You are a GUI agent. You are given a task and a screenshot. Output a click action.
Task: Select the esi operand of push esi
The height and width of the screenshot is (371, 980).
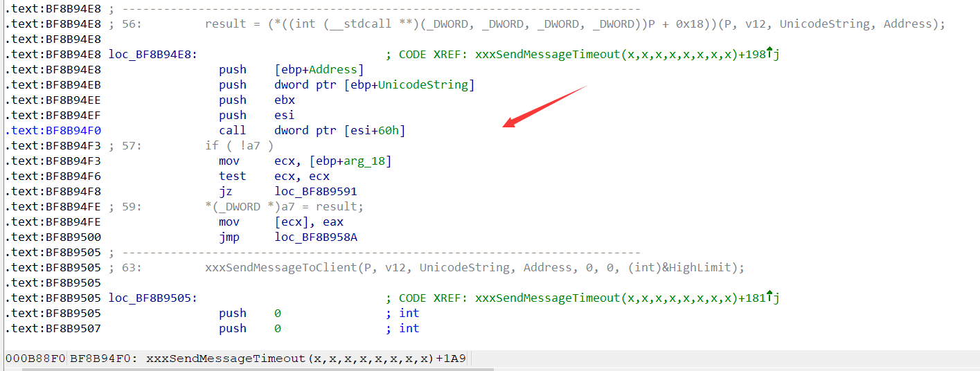coord(285,115)
